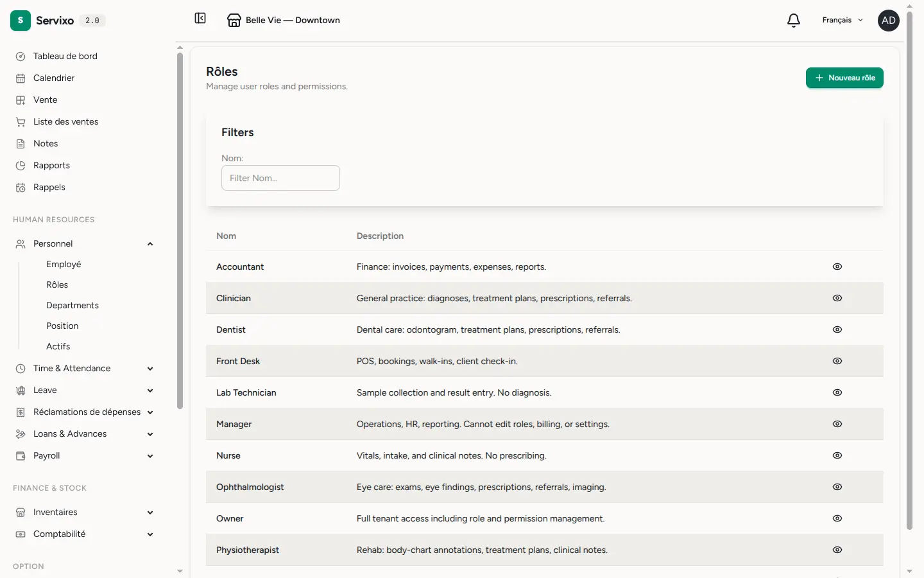Create a role with Nouveau rôle button

click(x=844, y=78)
